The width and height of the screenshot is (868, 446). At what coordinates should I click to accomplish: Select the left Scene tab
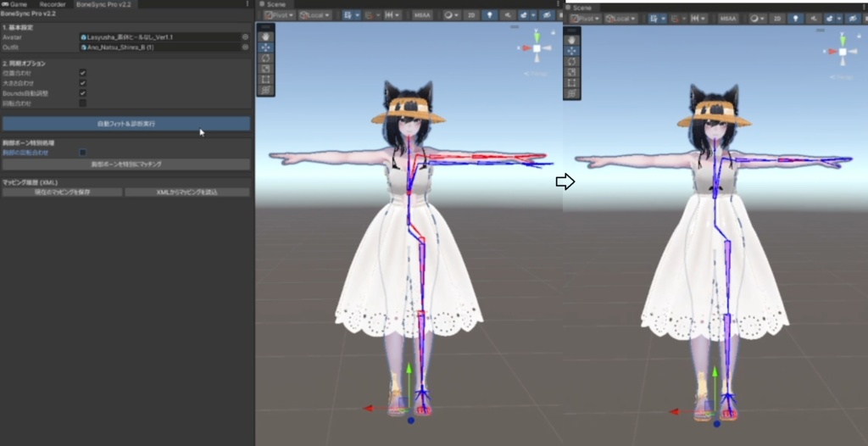point(272,4)
